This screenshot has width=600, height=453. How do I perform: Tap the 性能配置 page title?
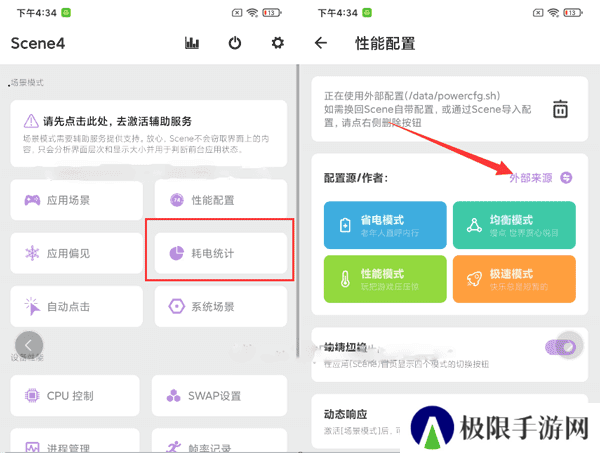coord(385,43)
